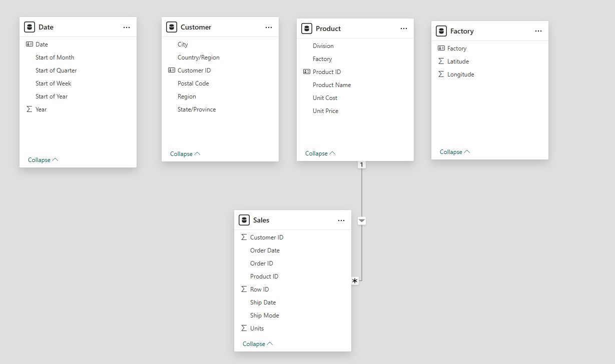Select the Longitude field name
The image size is (615, 364).
point(460,74)
